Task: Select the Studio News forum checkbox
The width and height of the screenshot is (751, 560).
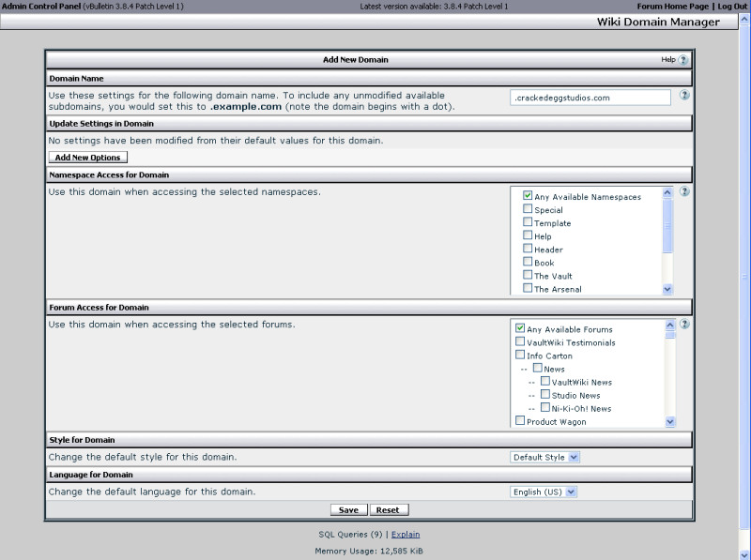Action: tap(545, 395)
